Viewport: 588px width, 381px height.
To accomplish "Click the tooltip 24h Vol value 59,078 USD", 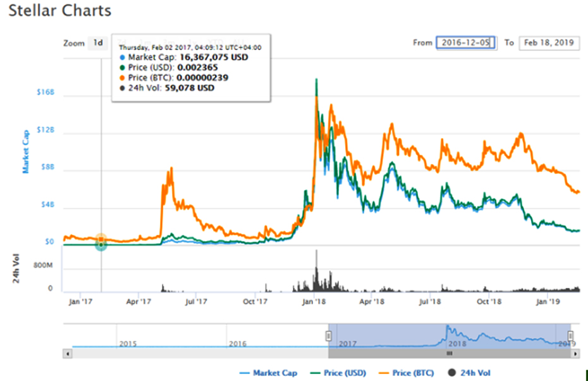I will 190,88.
